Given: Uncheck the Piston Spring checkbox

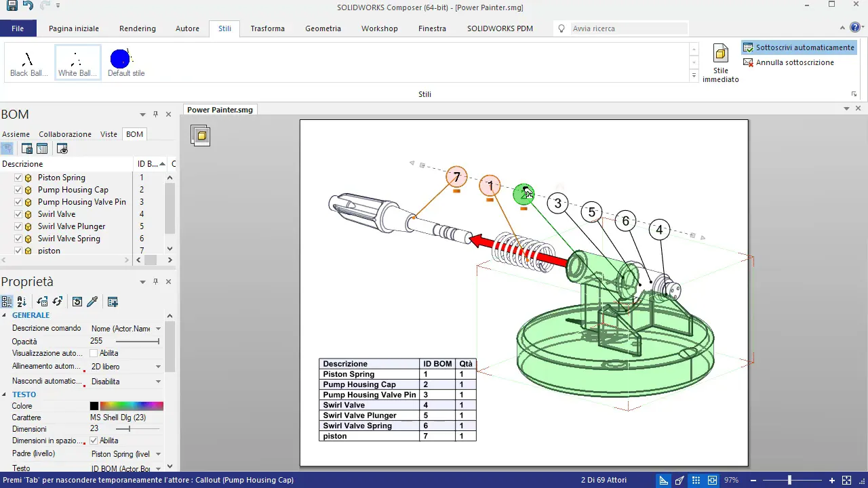Looking at the screenshot, I should pos(18,178).
